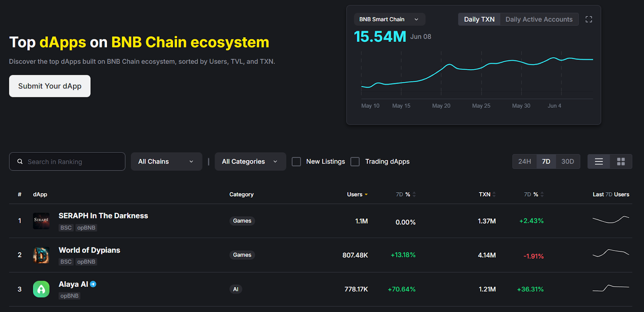Open the All Categories dropdown
Screen dimensions: 644x312
[x=250, y=162]
